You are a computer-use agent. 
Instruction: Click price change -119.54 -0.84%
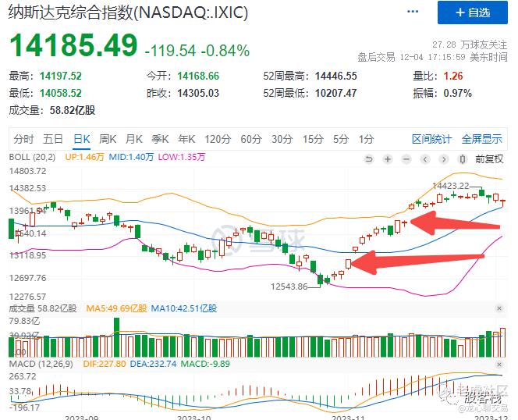coord(197,51)
